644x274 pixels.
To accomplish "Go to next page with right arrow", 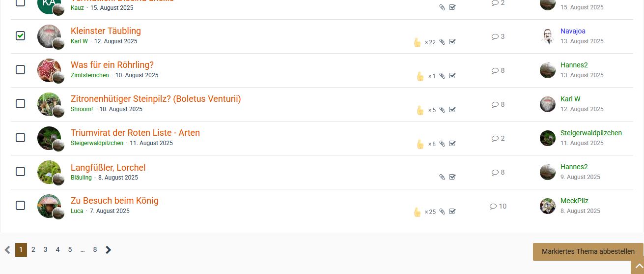I will 109,250.
